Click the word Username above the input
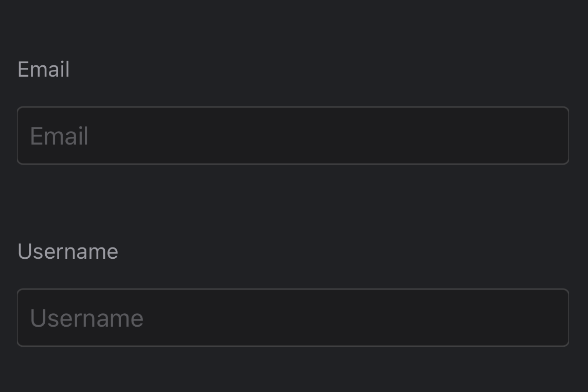This screenshot has width=588, height=392. click(67, 252)
